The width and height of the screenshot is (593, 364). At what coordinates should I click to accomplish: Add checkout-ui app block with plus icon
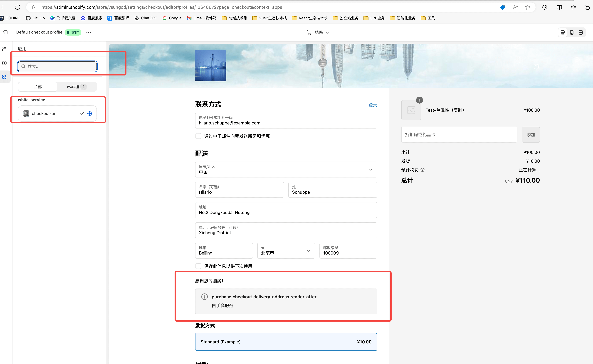coord(90,113)
